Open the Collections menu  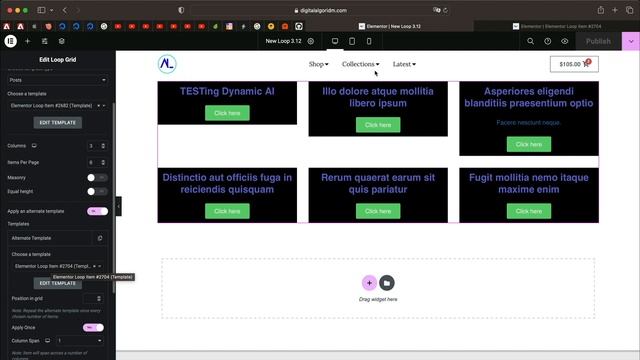click(x=360, y=64)
